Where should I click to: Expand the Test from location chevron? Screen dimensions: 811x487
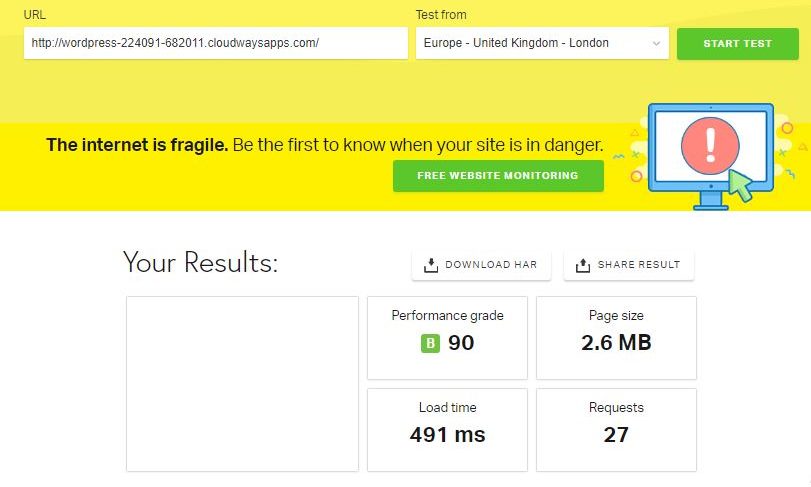(656, 43)
